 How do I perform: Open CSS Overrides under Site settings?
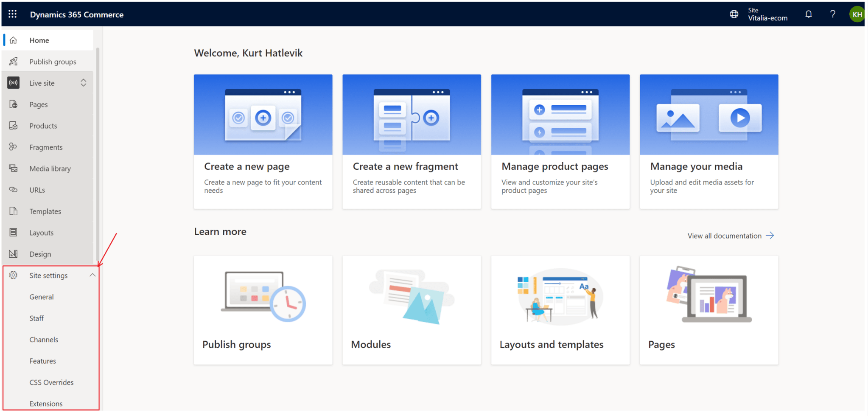(x=51, y=382)
